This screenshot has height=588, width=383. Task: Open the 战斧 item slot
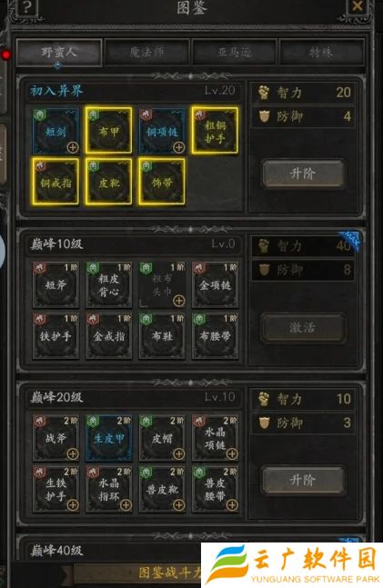pos(55,438)
